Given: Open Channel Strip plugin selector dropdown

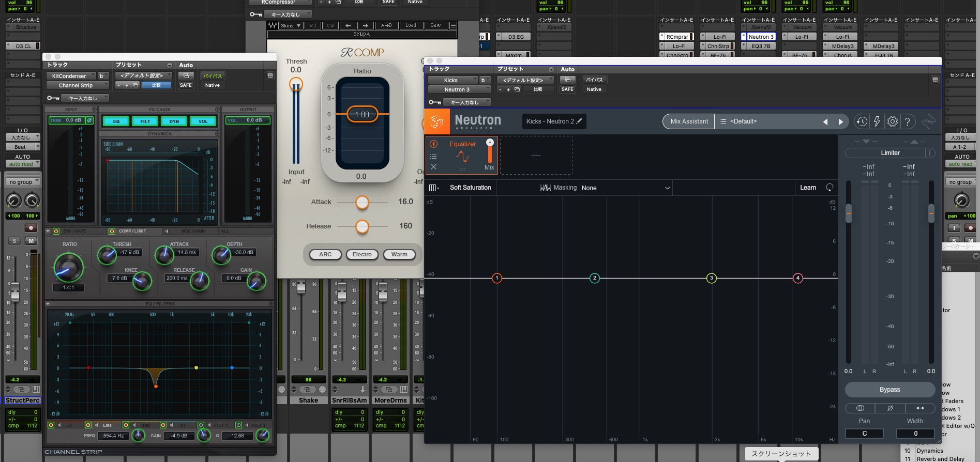Looking at the screenshot, I should 78,85.
